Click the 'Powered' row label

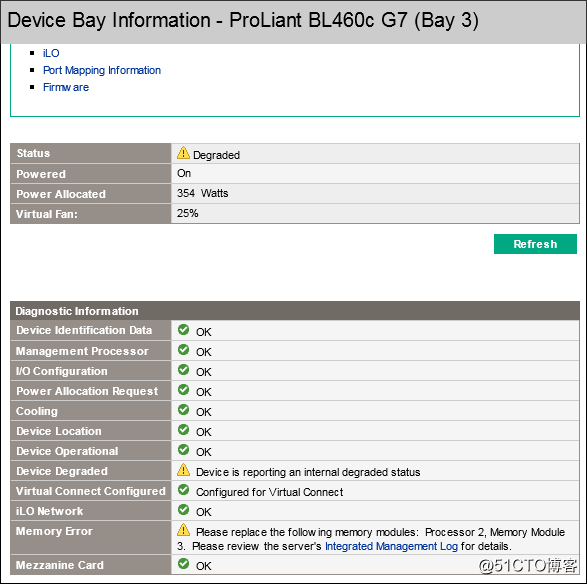pyautogui.click(x=41, y=174)
